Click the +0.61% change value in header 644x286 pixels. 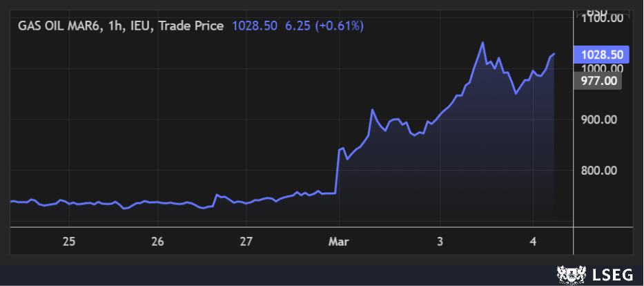339,26
